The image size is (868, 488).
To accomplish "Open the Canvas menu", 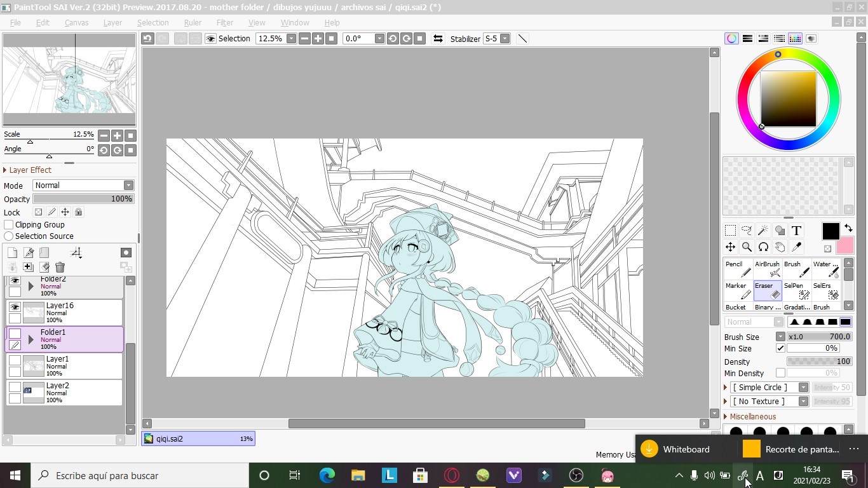I will coord(76,22).
